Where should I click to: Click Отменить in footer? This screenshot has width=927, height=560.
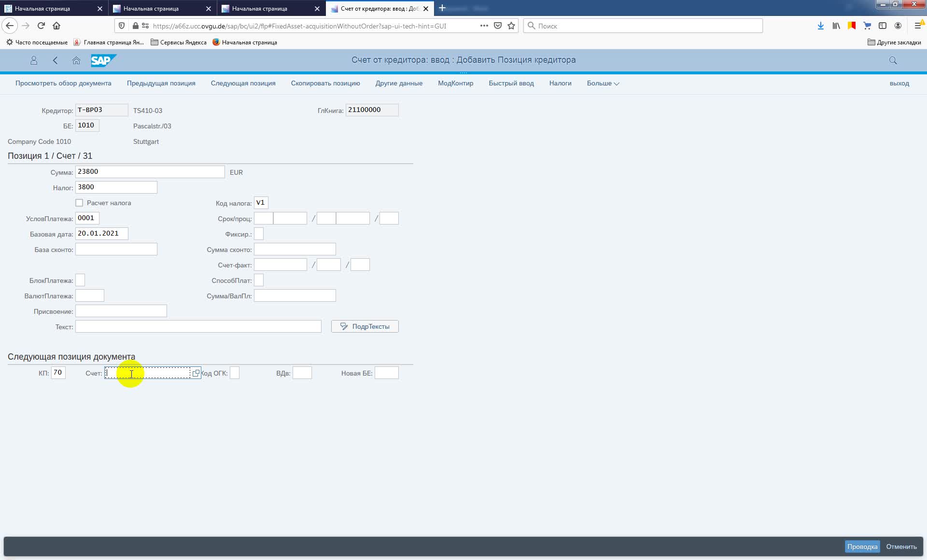tap(901, 546)
